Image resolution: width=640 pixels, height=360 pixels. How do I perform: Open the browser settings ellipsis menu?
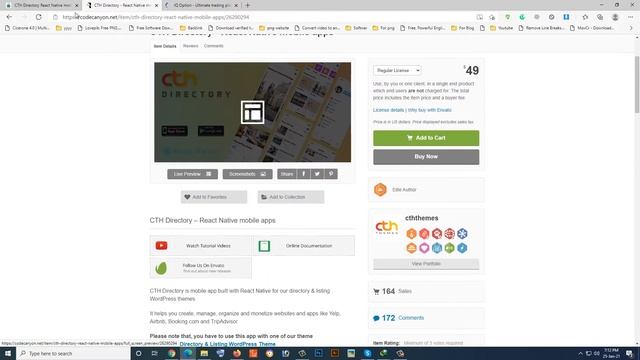pyautogui.click(x=630, y=17)
